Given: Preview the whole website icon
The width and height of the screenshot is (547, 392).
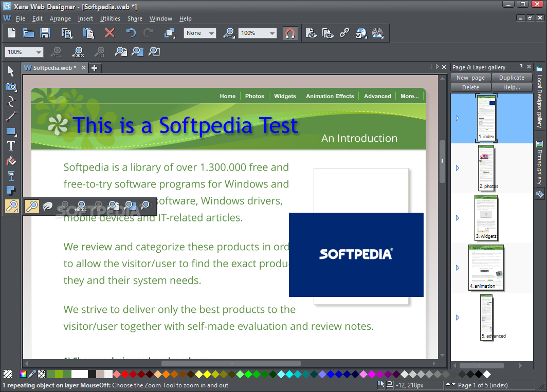Looking at the screenshot, I should (327, 33).
